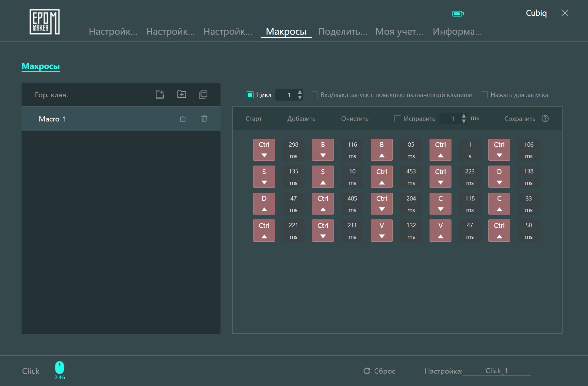
Task: Click the help question mark icon
Action: [x=545, y=119]
